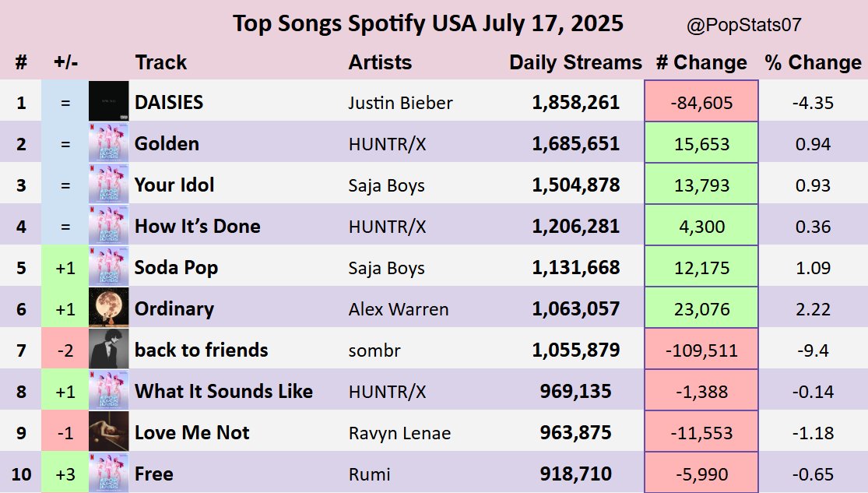Select the 1,858,261 daily streams value
The image size is (868, 493).
(x=575, y=103)
